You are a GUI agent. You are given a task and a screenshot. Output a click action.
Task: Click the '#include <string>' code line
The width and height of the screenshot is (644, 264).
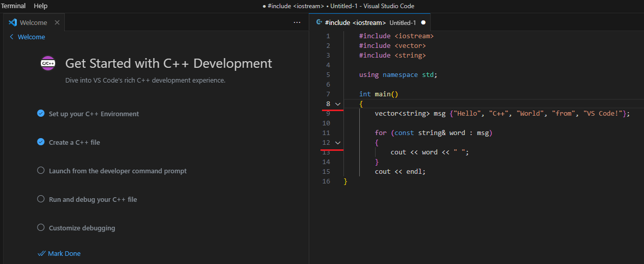(x=392, y=56)
